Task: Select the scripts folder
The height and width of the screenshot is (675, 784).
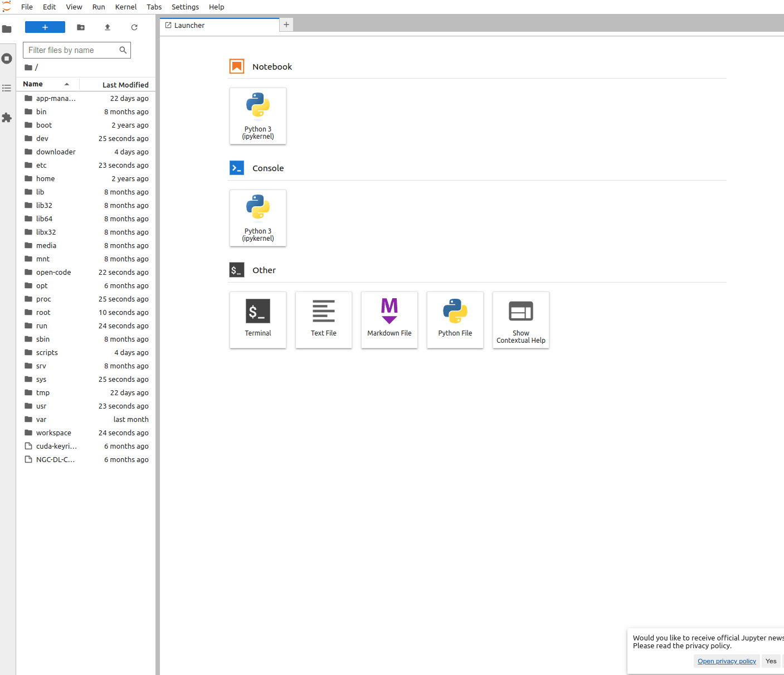Action: pos(86,352)
